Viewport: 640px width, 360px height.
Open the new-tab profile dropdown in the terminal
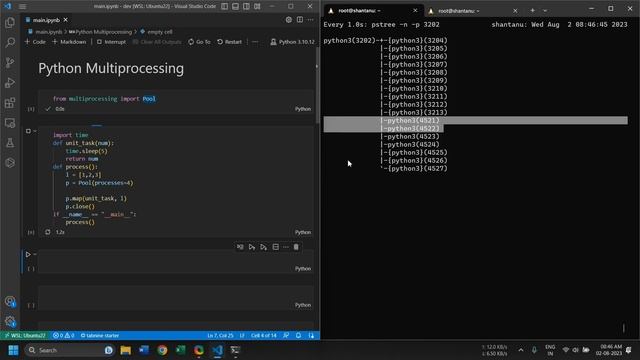(x=545, y=11)
